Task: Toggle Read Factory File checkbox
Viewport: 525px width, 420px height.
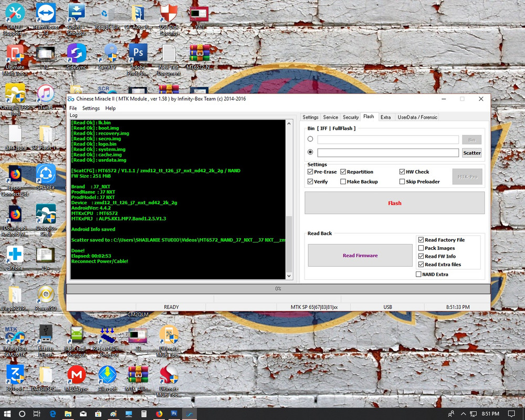Action: (x=421, y=240)
